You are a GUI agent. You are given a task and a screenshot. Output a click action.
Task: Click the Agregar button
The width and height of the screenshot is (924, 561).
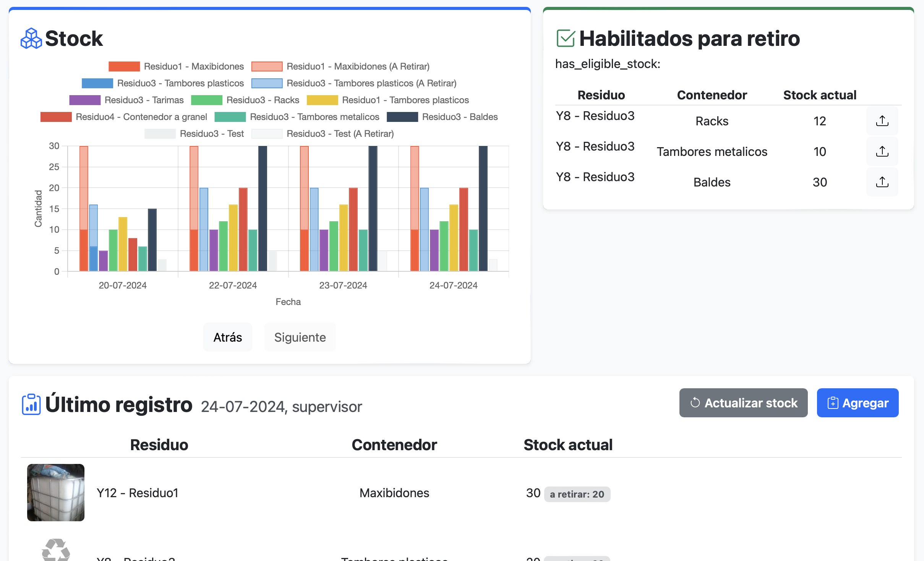pos(858,403)
